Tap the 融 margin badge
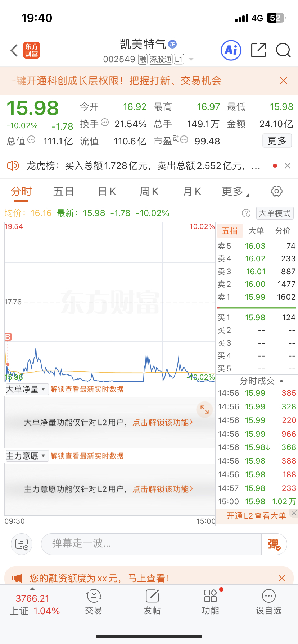The image size is (298, 644). tap(143, 59)
